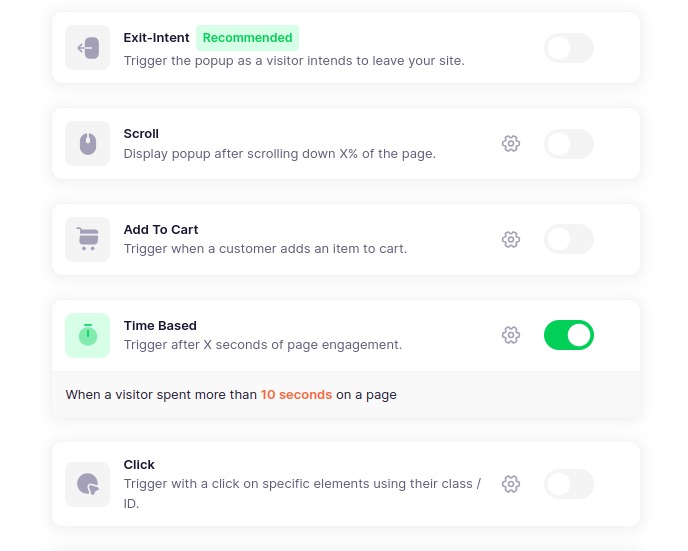
Task: Click the Add To Cart heading text
Action: point(161,229)
